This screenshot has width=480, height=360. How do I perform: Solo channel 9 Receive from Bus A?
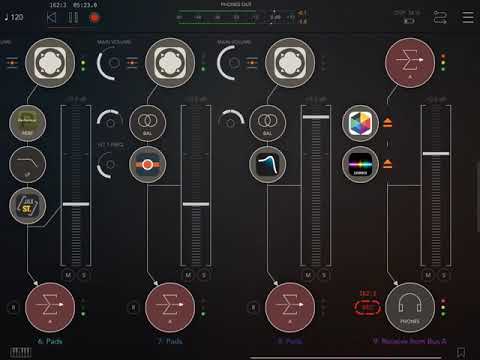[x=444, y=275]
